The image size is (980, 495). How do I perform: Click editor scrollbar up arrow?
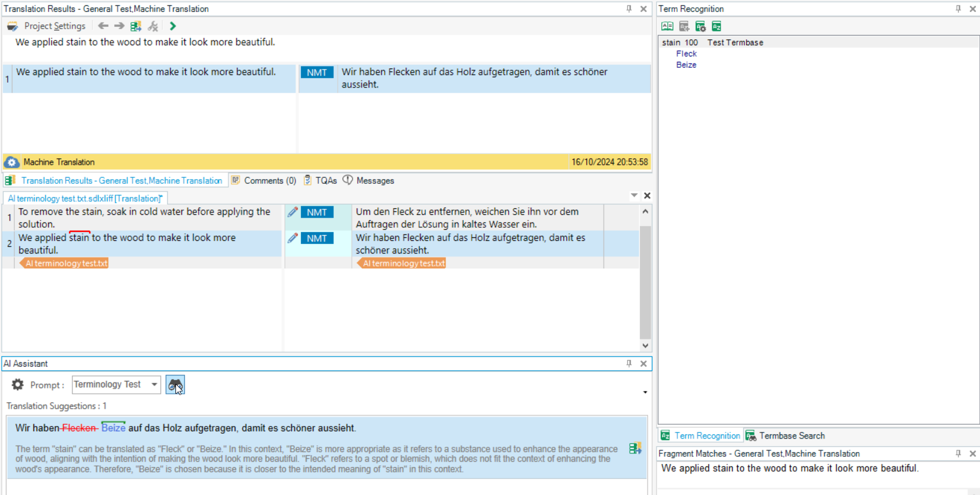click(x=645, y=211)
